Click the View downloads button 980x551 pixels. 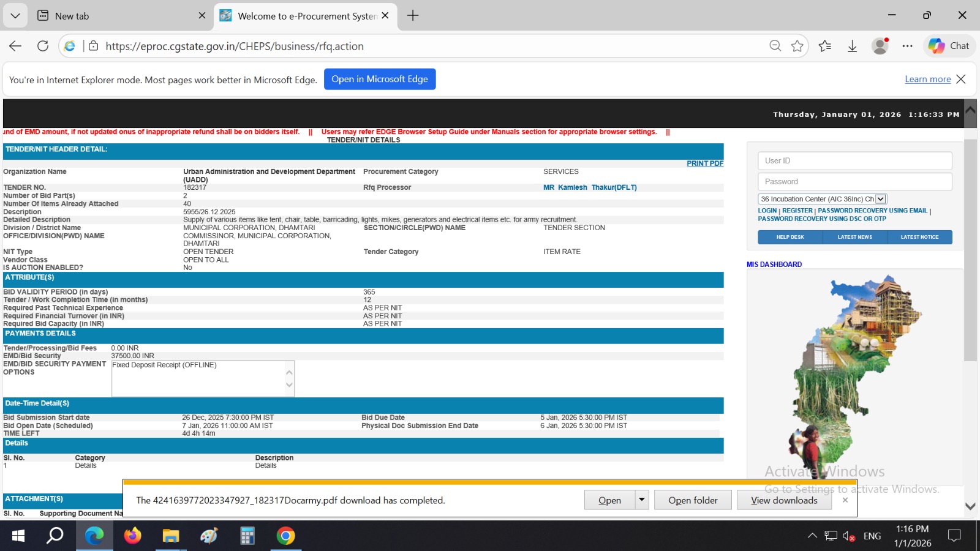[x=784, y=500]
